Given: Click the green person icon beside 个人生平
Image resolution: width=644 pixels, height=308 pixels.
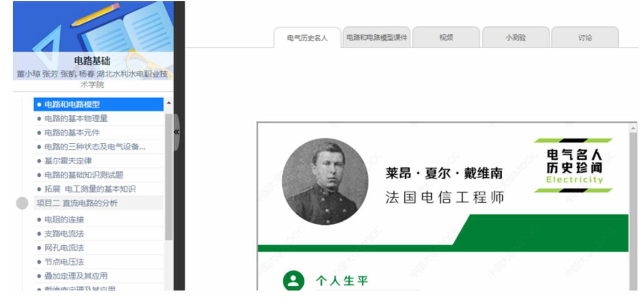Looking at the screenshot, I should tap(294, 281).
